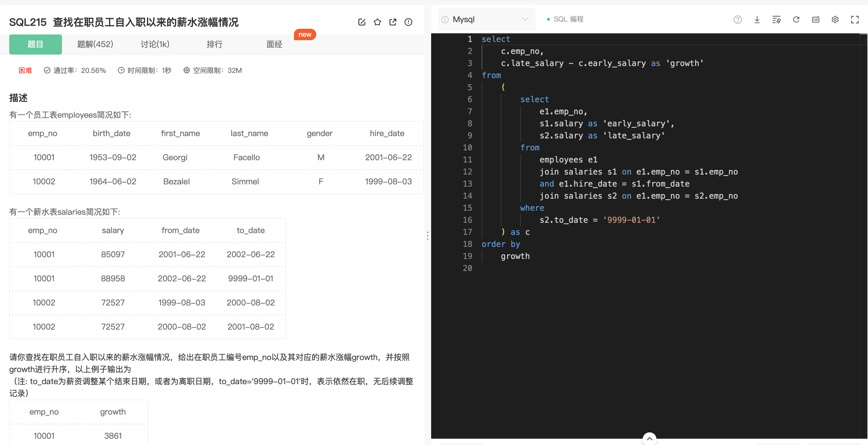Image resolution: width=868 pixels, height=445 pixels.
Task: Toggle fullscreen editor mode
Action: point(855,20)
